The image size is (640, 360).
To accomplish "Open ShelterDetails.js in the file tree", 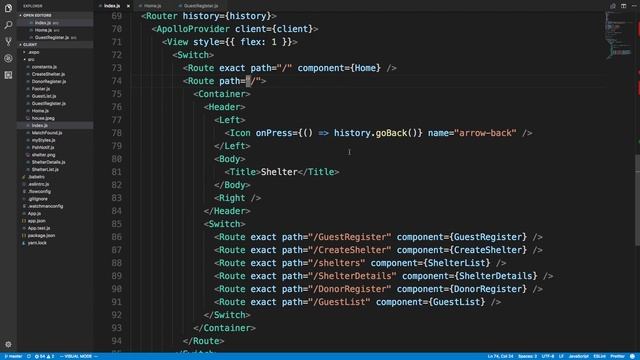I will pos(48,162).
